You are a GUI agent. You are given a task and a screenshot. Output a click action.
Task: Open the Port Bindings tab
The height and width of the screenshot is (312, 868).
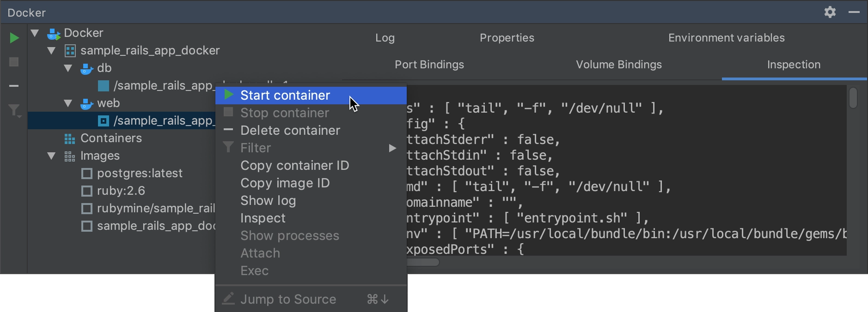pyautogui.click(x=429, y=65)
